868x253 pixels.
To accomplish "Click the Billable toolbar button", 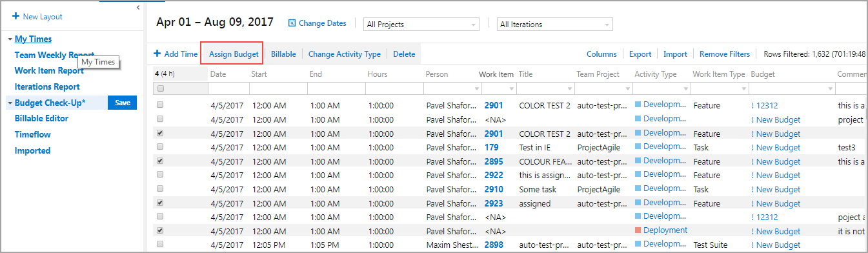I will (x=283, y=54).
